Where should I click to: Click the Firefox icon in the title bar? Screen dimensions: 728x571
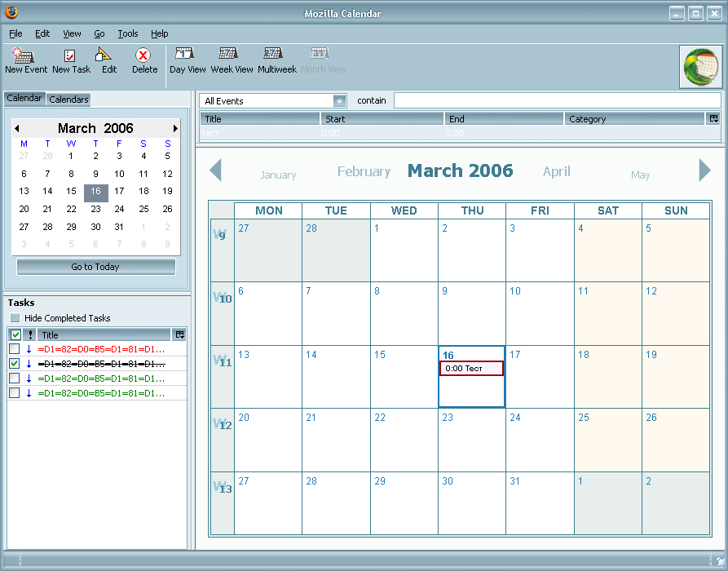click(11, 12)
